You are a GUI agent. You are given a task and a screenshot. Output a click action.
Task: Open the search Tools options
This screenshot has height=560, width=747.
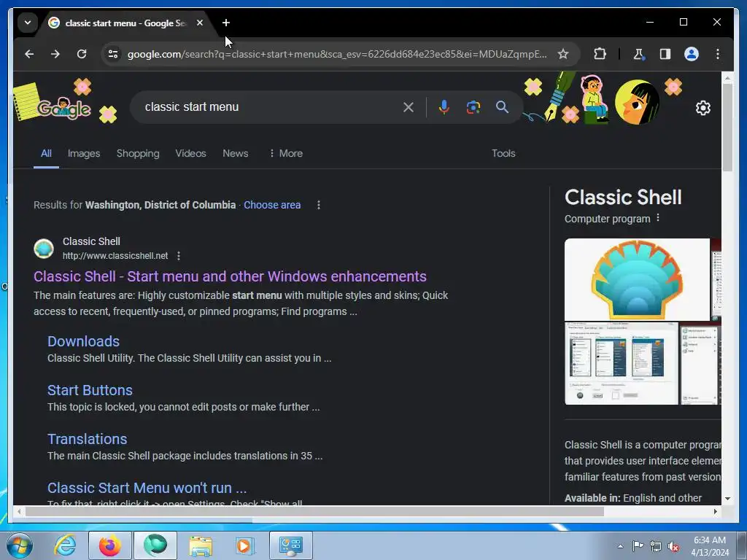click(503, 153)
